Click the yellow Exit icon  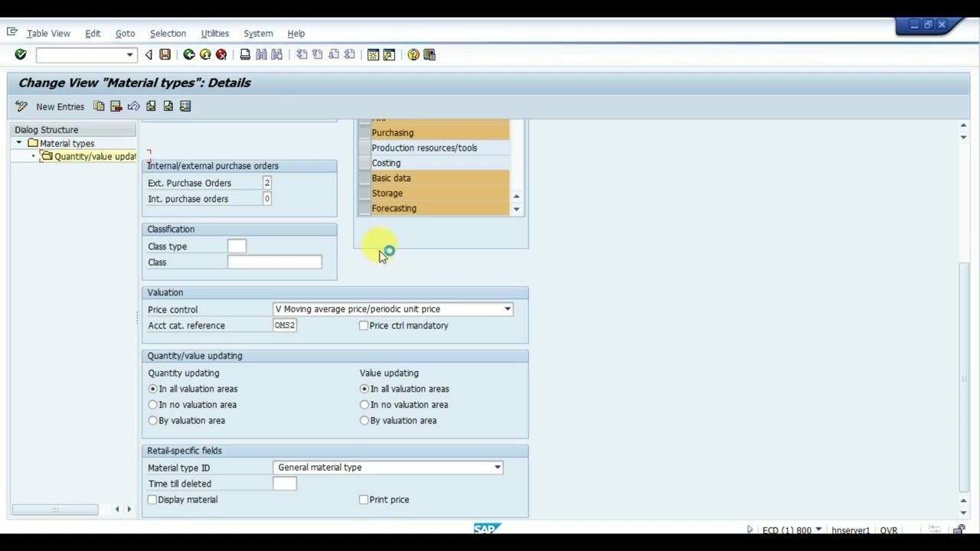click(x=205, y=54)
